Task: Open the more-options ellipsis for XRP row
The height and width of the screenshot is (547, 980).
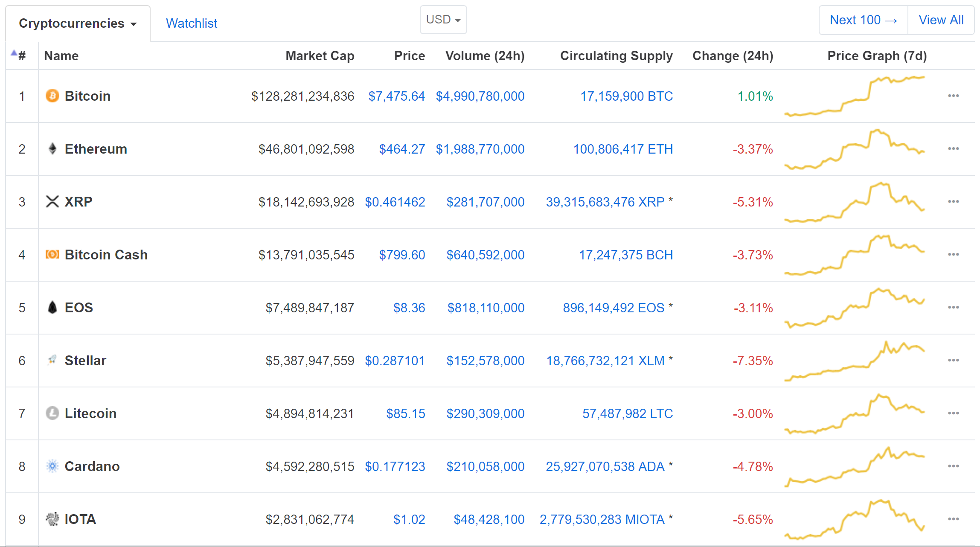Action: [x=954, y=201]
